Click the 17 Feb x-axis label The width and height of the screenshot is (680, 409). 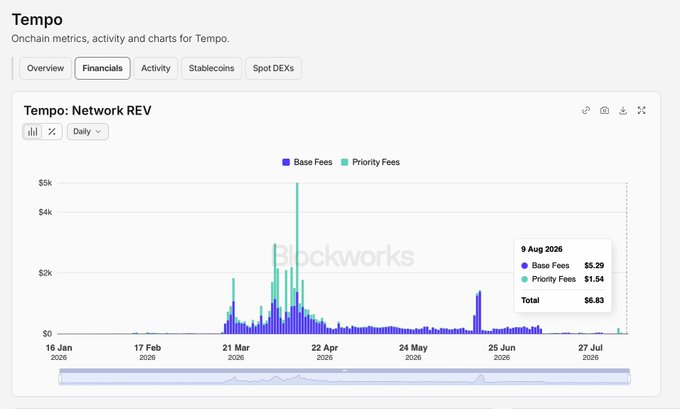click(147, 352)
